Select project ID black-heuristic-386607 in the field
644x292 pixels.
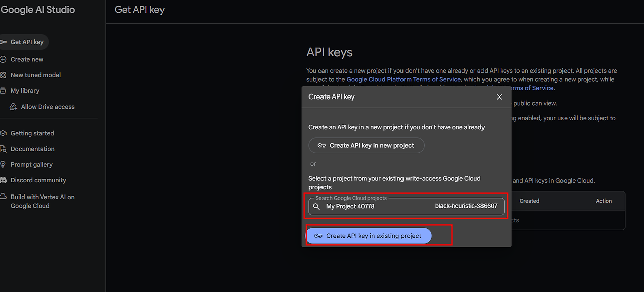(x=466, y=206)
